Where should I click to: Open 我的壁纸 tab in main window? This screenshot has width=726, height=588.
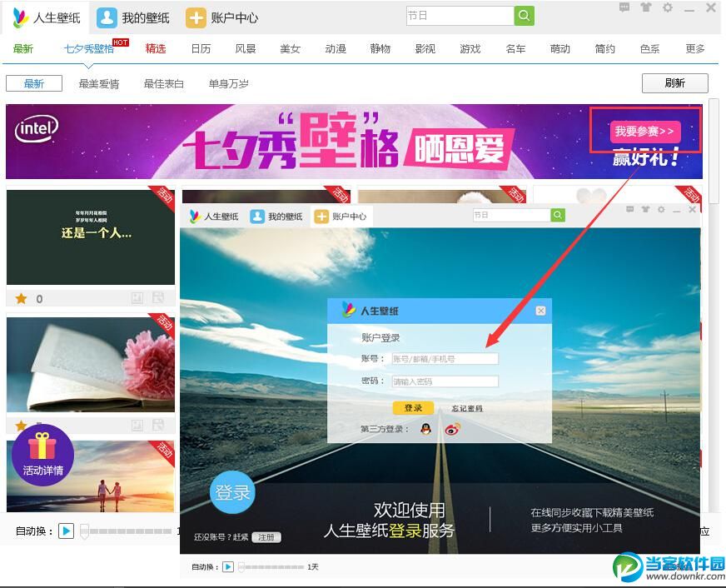click(x=133, y=17)
